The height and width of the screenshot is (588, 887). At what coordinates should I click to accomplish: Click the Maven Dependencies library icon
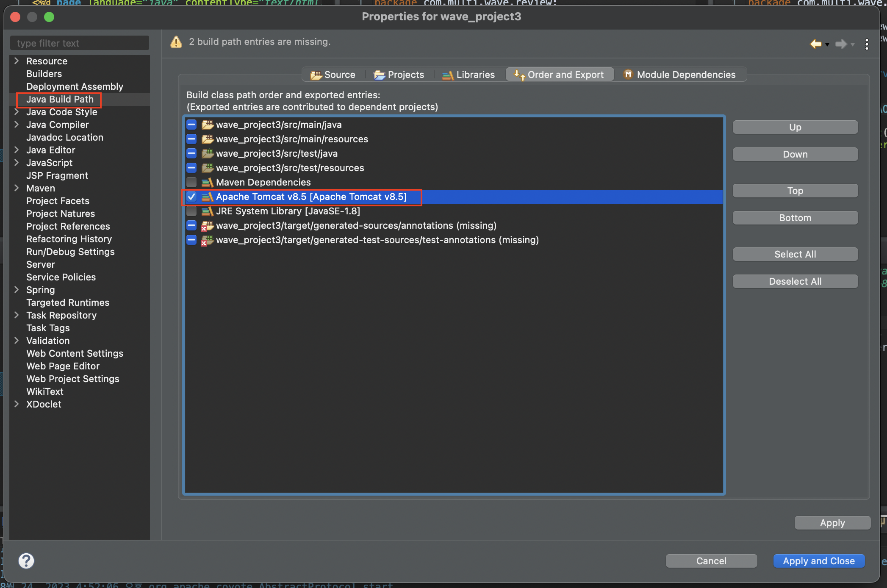pyautogui.click(x=207, y=183)
